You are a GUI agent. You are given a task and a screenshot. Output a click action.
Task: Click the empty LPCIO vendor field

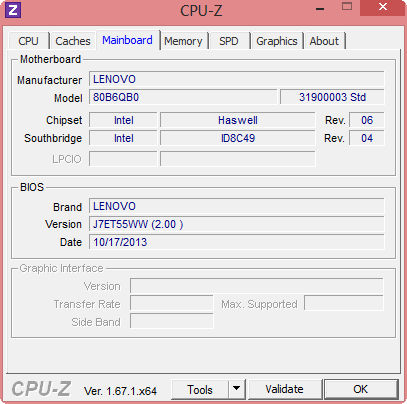[123, 159]
